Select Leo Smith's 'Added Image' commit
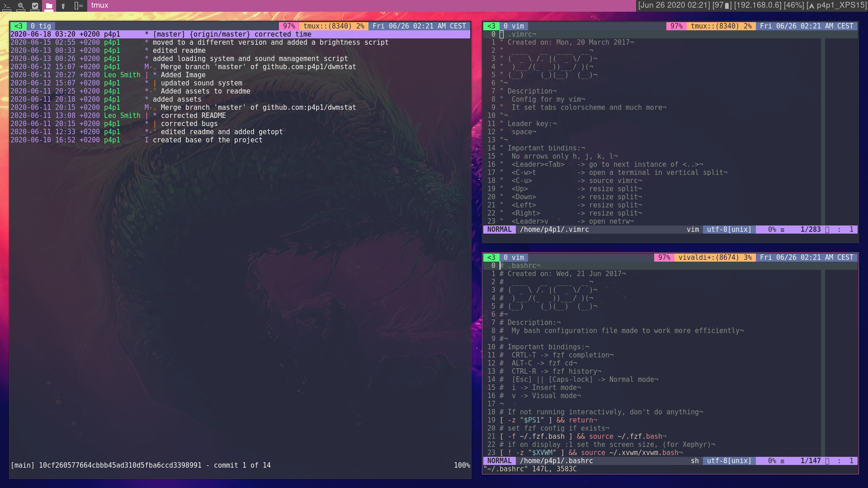 pos(183,75)
